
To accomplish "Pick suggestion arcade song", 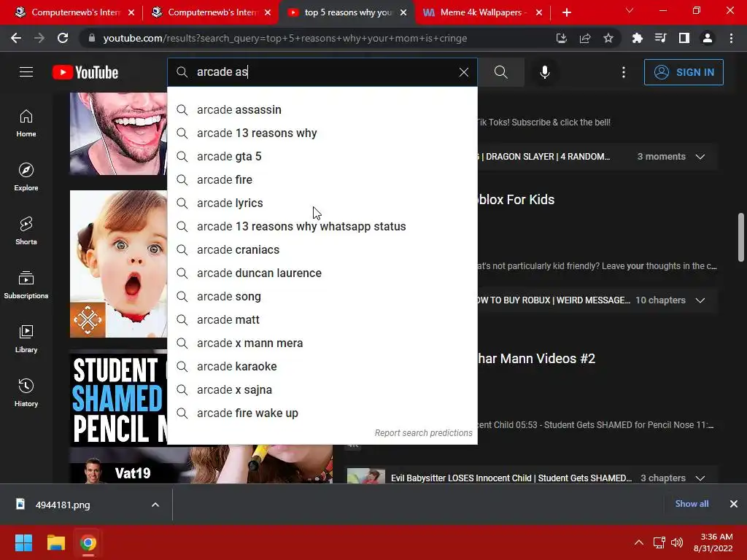I will coord(322,296).
